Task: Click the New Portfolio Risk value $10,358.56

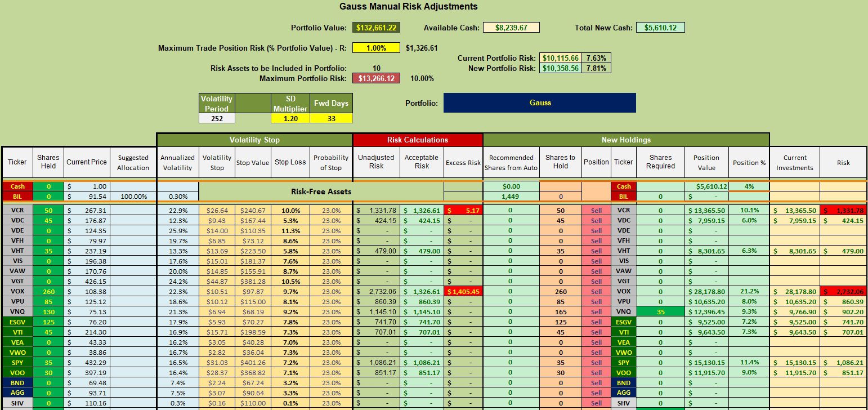Action: pyautogui.click(x=561, y=68)
